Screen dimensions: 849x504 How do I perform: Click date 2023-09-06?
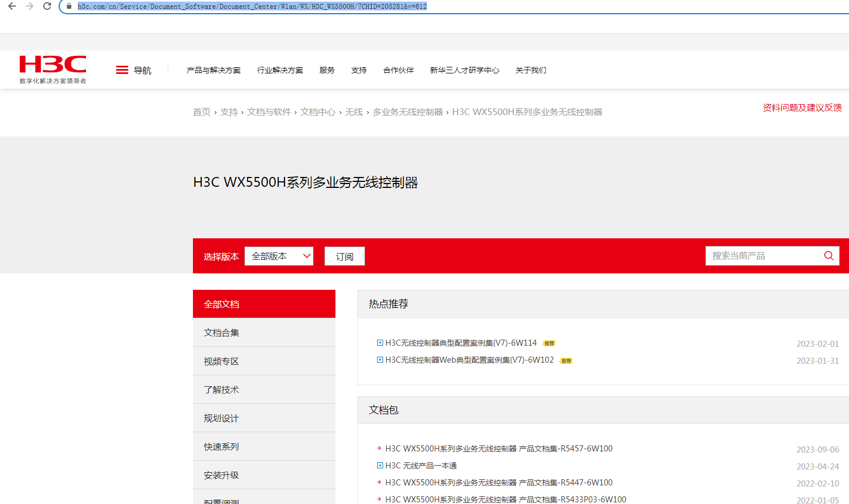tap(818, 450)
